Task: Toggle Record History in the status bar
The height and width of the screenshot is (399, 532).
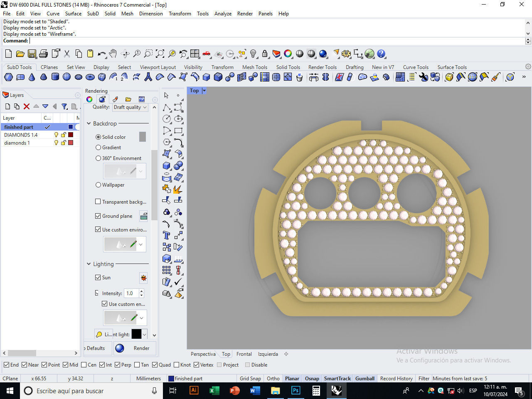Action: pyautogui.click(x=396, y=378)
